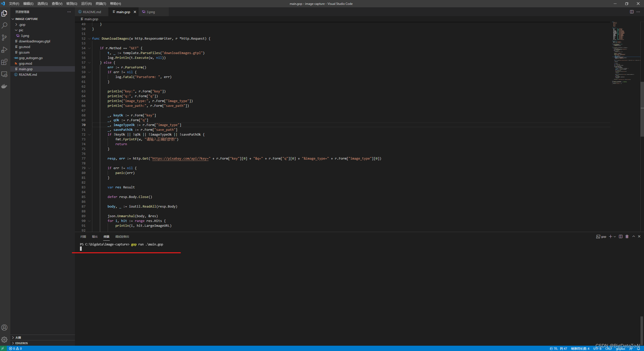644x351 pixels.
Task: Open 3.png in the file tree
Action: [43, 36]
